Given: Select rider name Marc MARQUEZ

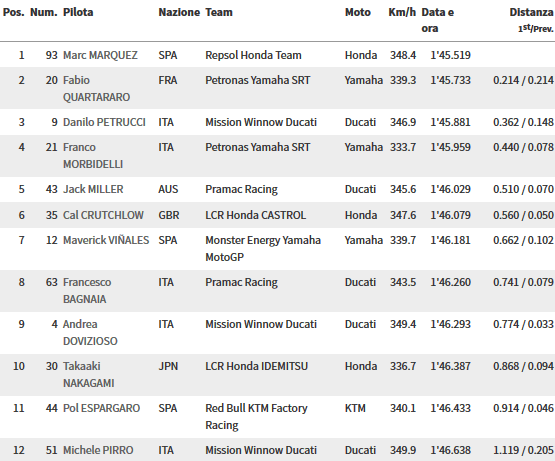Looking at the screenshot, I should pyautogui.click(x=100, y=55).
